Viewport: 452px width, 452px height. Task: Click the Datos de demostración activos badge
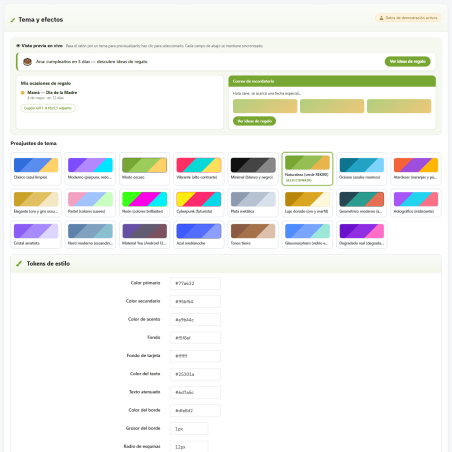[x=408, y=18]
